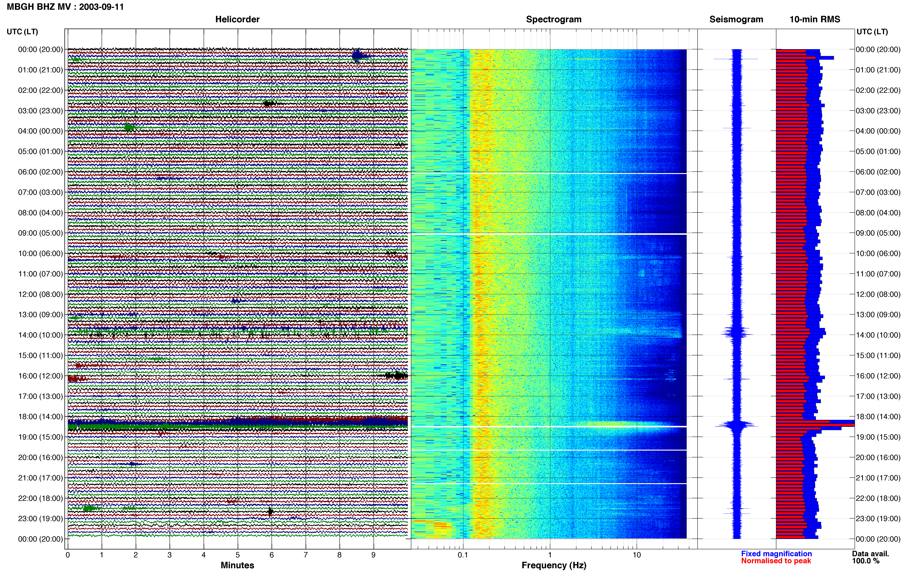This screenshot has height=578, width=924.
Task: Click the high-amplitude band after 18:00 in helicorder
Action: [238, 422]
